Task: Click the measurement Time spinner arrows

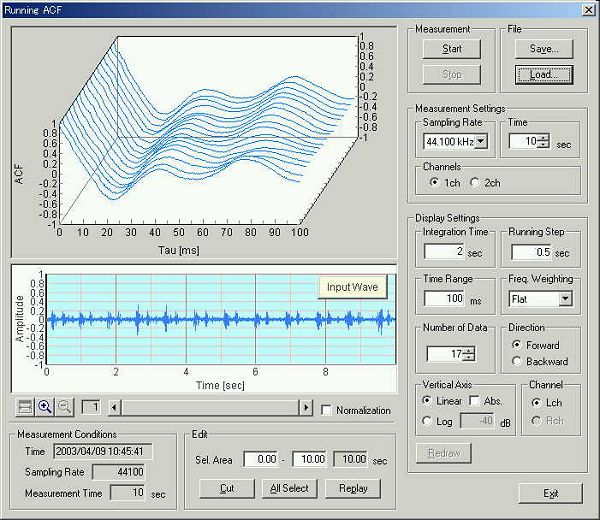Action: 543,141
